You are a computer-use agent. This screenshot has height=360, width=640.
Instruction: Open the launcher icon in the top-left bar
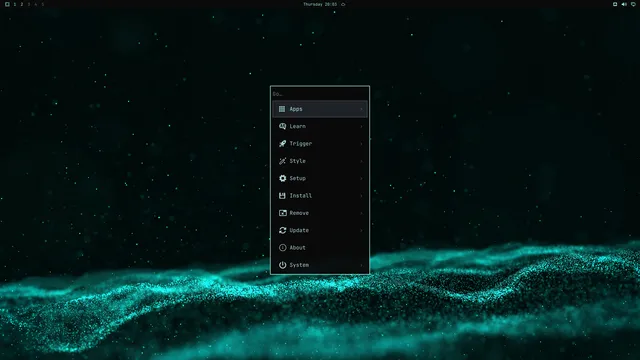7,4
